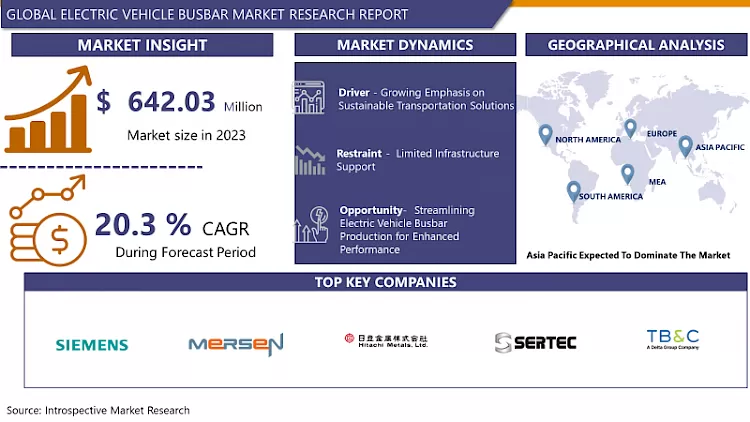Click the report title banner text
This screenshot has width=750, height=422.
coord(207,14)
